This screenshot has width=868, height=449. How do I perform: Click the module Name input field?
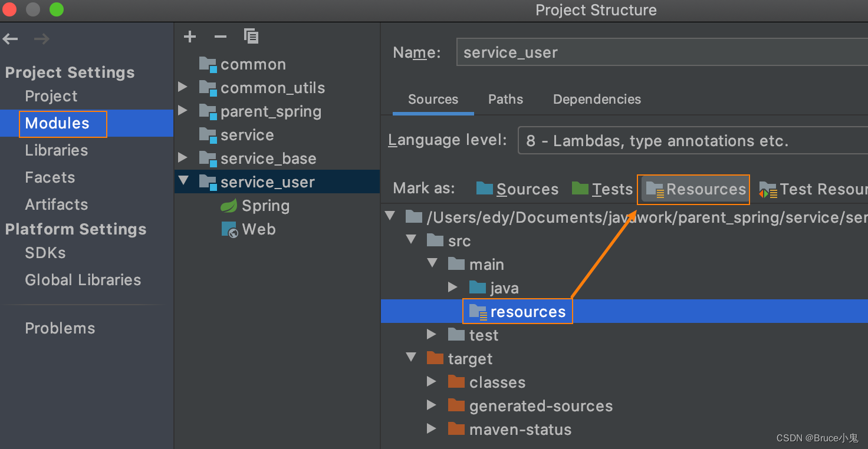pyautogui.click(x=662, y=52)
